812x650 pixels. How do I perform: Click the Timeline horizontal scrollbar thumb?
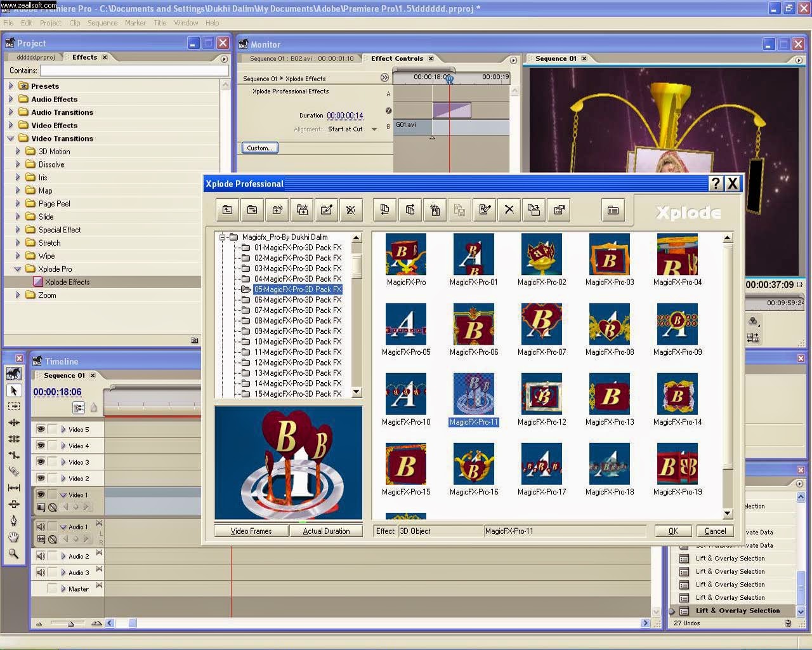(x=133, y=623)
